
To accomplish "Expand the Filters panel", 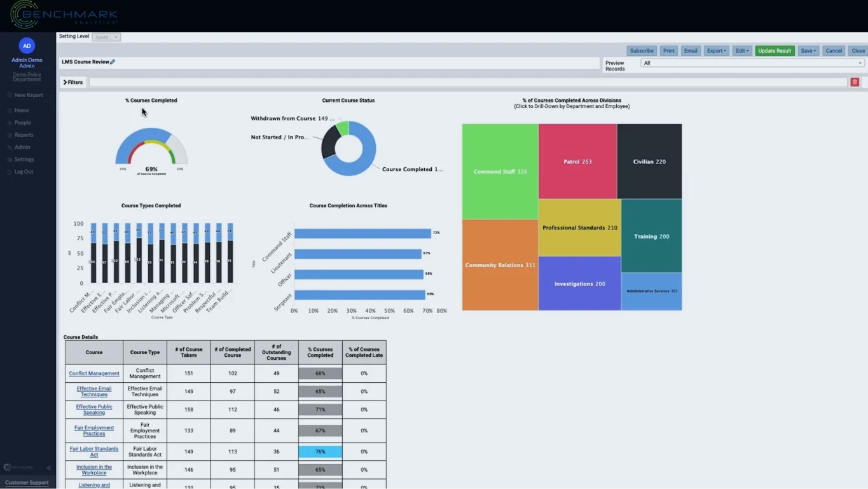I will (x=72, y=82).
